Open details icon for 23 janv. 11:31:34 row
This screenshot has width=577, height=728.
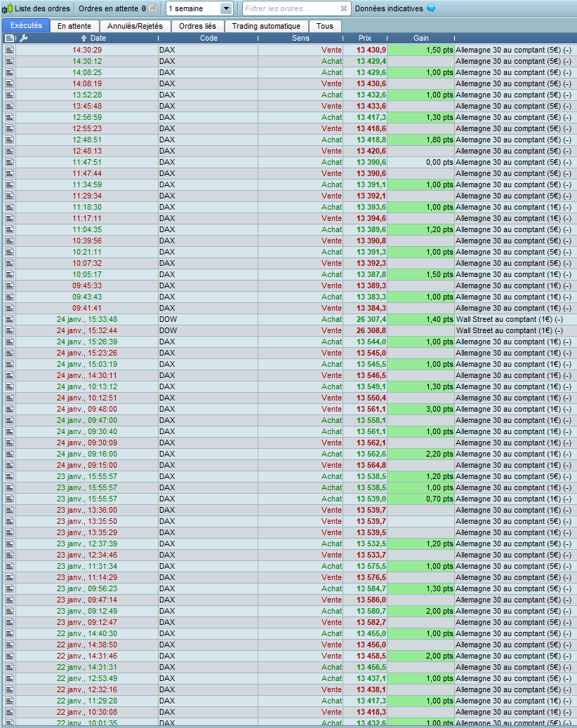[x=10, y=566]
